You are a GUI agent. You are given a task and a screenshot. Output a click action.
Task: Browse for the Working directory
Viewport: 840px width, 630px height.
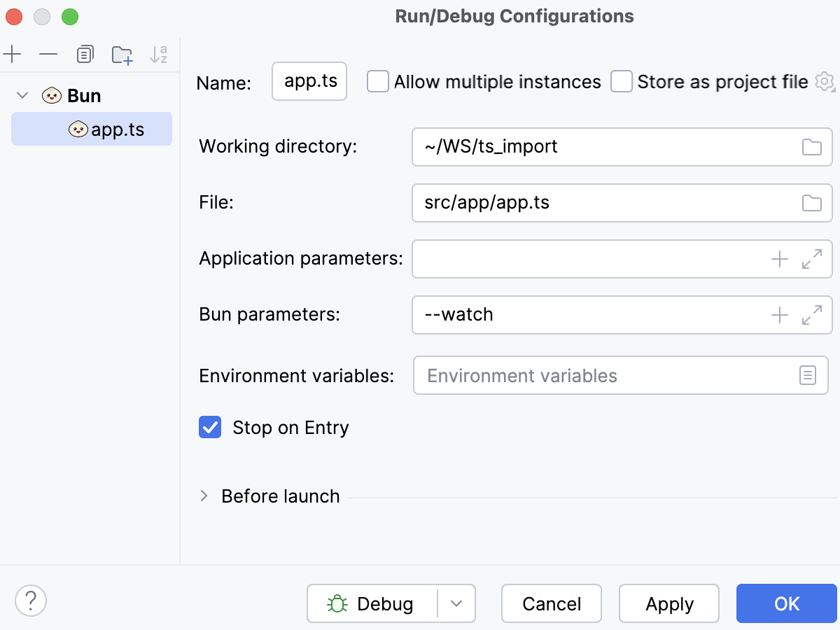[811, 147]
